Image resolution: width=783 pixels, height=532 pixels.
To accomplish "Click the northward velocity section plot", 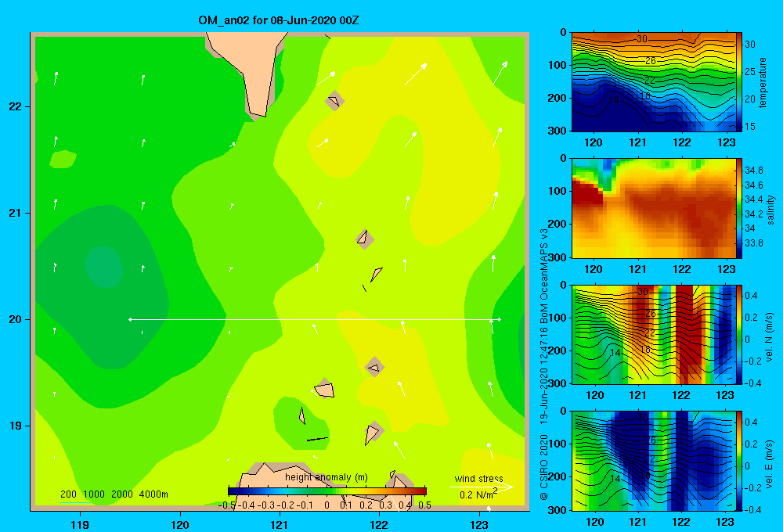I will 653,334.
